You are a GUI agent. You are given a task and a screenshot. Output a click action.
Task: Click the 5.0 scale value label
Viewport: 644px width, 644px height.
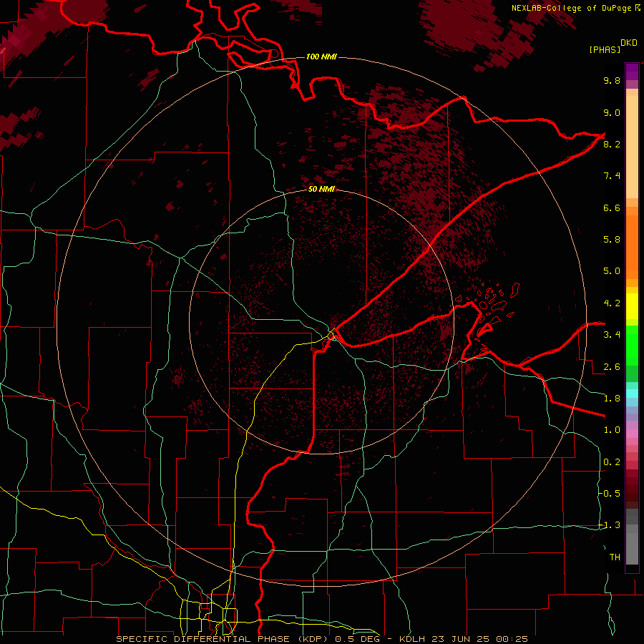612,271
